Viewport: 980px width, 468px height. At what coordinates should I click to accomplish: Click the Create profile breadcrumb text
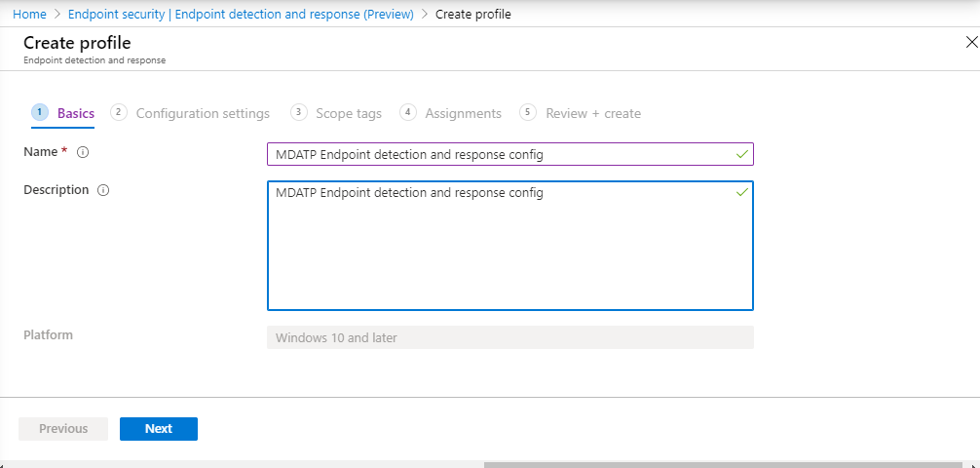[473, 14]
